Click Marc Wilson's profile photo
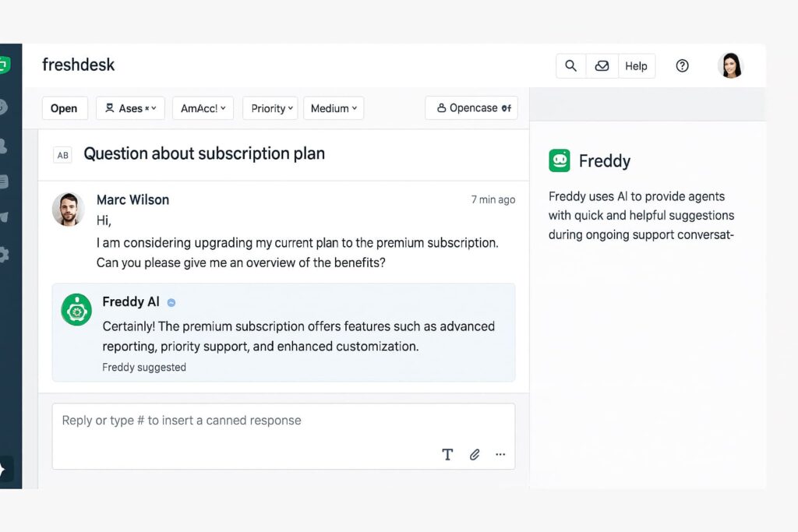 pyautogui.click(x=69, y=210)
